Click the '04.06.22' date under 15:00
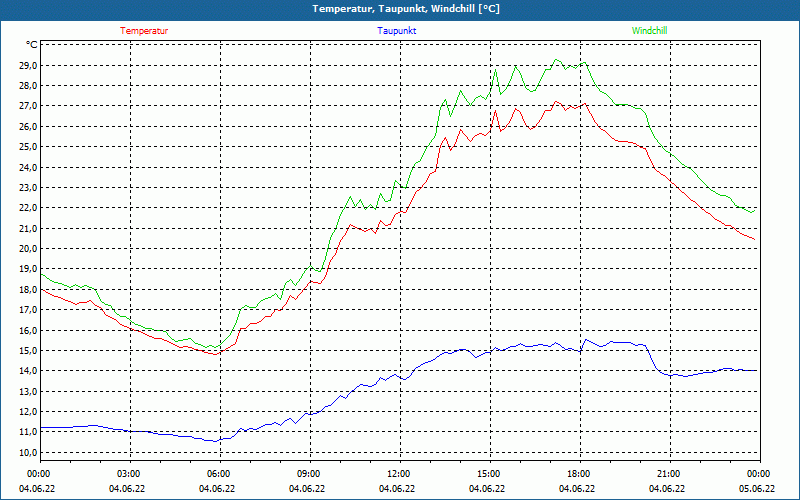The width and height of the screenshot is (800, 500). (x=487, y=489)
